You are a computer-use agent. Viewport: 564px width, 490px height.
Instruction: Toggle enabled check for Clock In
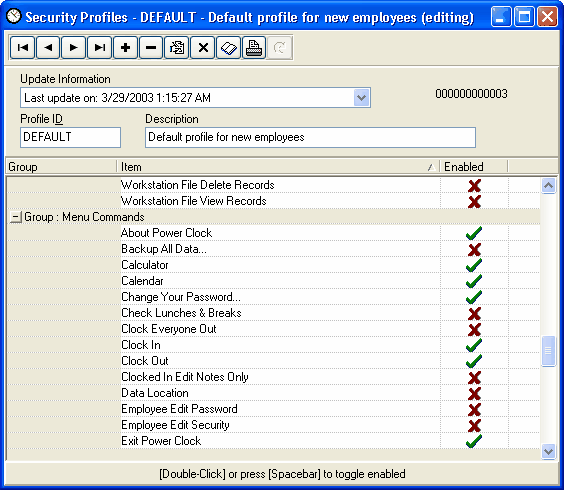tap(474, 345)
